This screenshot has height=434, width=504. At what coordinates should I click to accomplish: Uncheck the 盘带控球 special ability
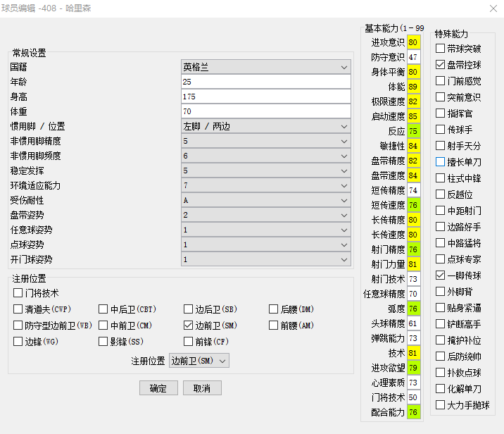click(x=441, y=65)
